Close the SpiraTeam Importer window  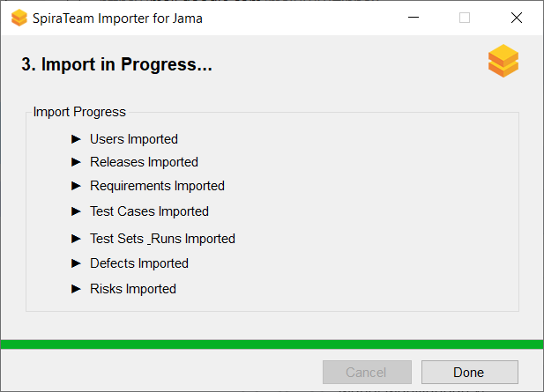click(x=517, y=18)
